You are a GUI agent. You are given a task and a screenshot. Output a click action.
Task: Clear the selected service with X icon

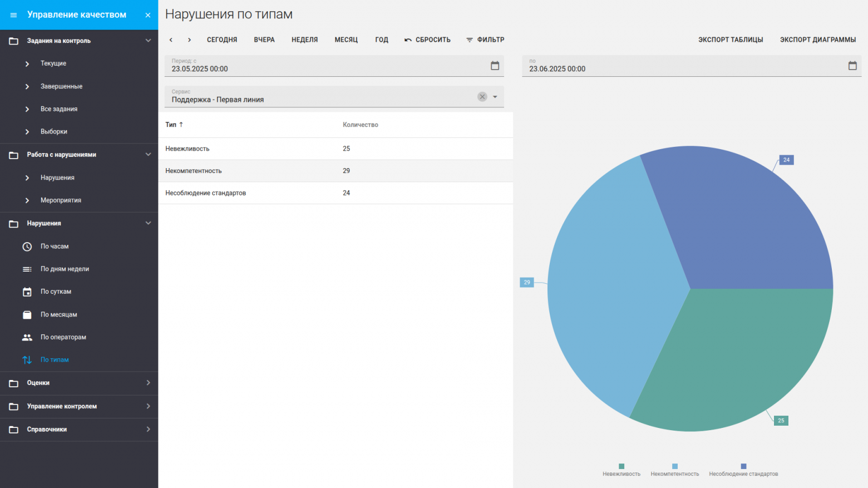(482, 97)
